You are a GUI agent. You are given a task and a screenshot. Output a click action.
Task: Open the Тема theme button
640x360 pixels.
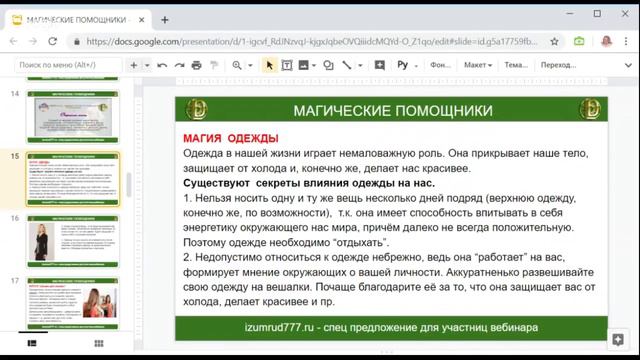click(516, 65)
